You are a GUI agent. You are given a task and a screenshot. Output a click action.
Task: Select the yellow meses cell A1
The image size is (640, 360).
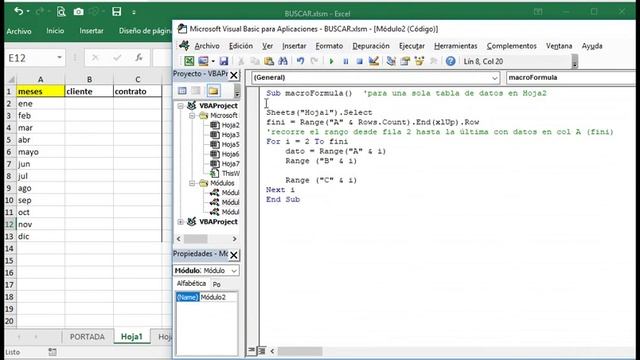[x=40, y=91]
